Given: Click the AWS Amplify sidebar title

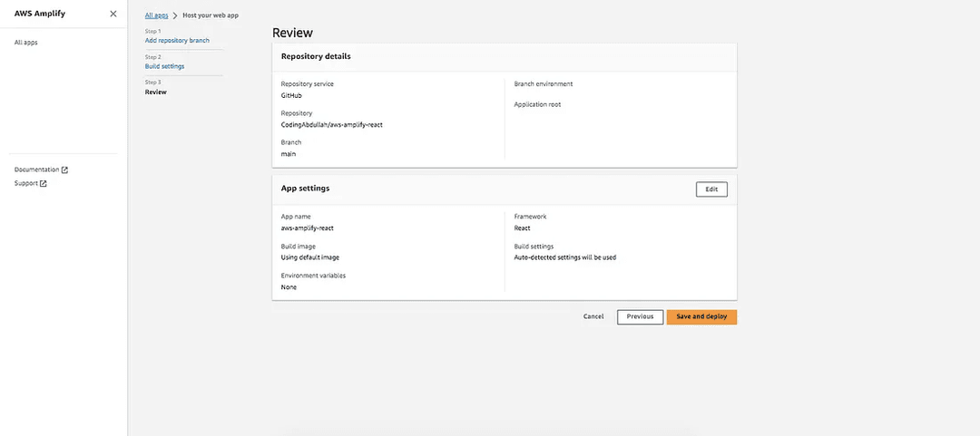Looking at the screenshot, I should (39, 14).
